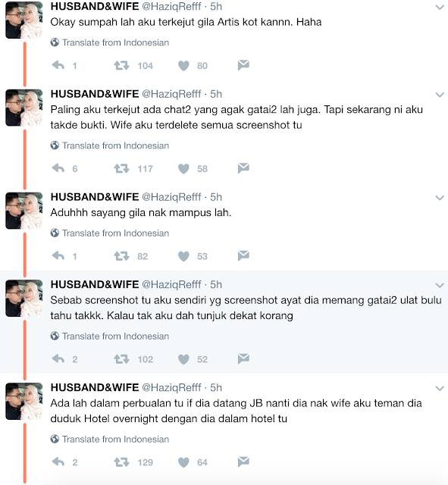Like the tweet showing 80 likes
This screenshot has width=448, height=485.
[x=183, y=66]
